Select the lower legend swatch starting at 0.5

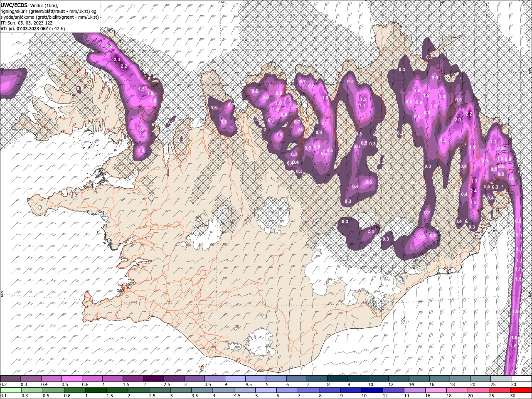[53, 390]
